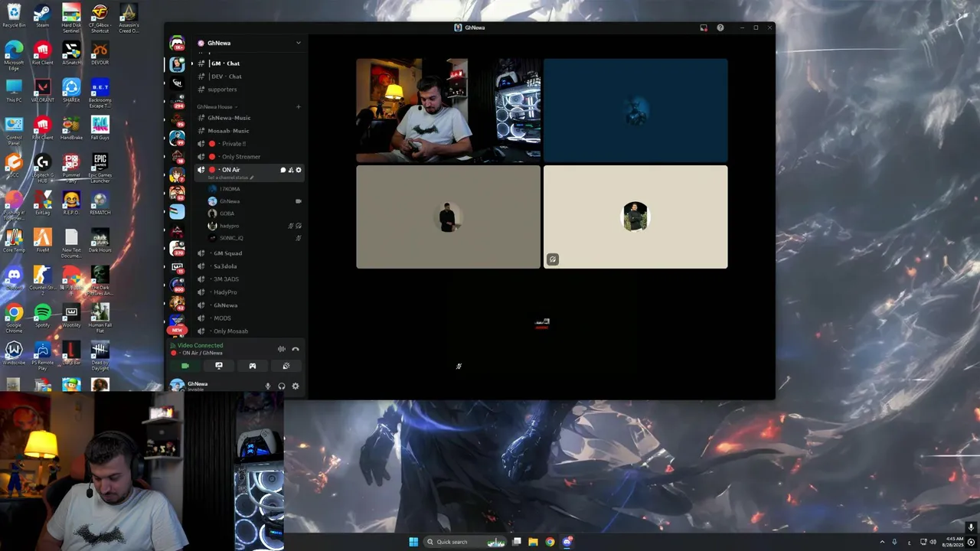This screenshot has width=980, height=551.
Task: Open Discord inbox icon in title bar
Action: pos(704,28)
